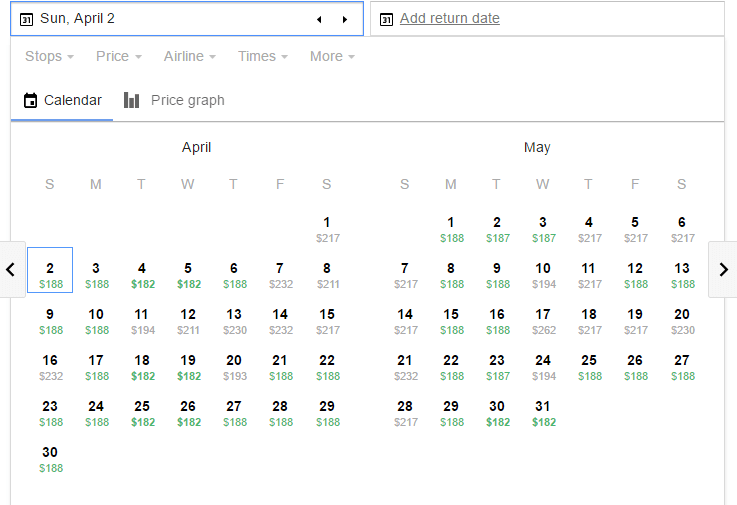Click the calendar icon beside Sun, April 2
The height and width of the screenshot is (505, 737).
click(x=27, y=19)
